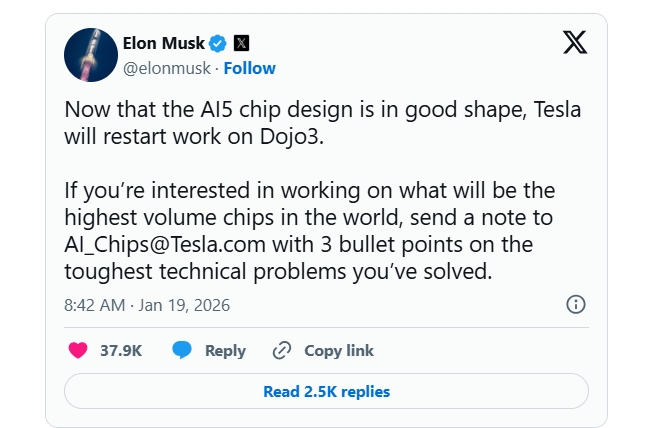Open Read 2.5K replies
Image resolution: width=656 pixels, height=428 pixels.
326,391
